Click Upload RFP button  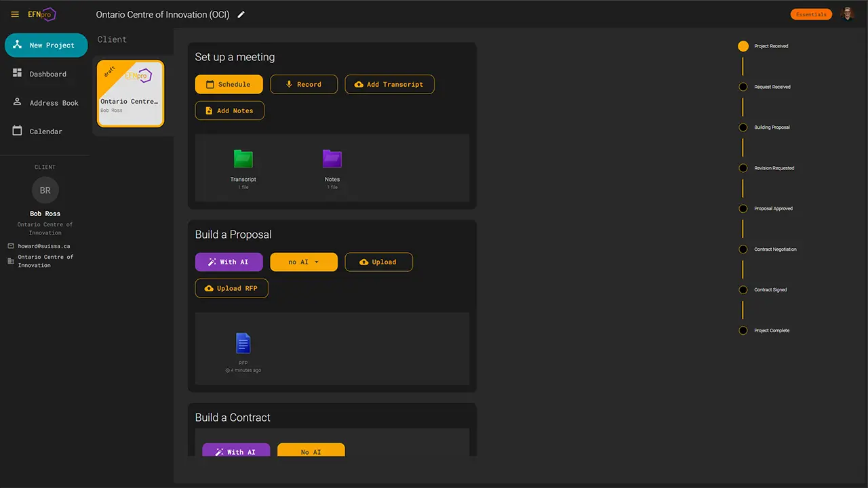[x=231, y=289]
